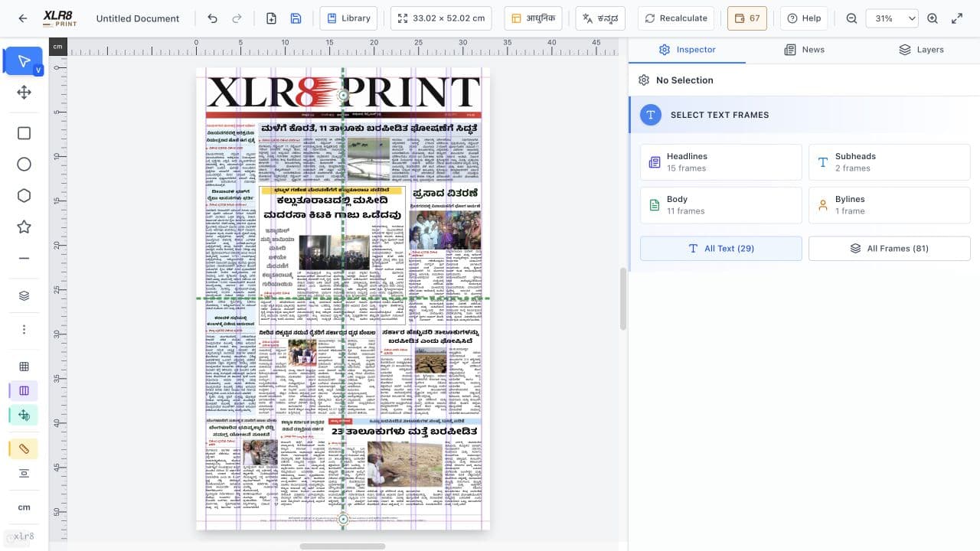Switch to the News tab

[x=804, y=50]
